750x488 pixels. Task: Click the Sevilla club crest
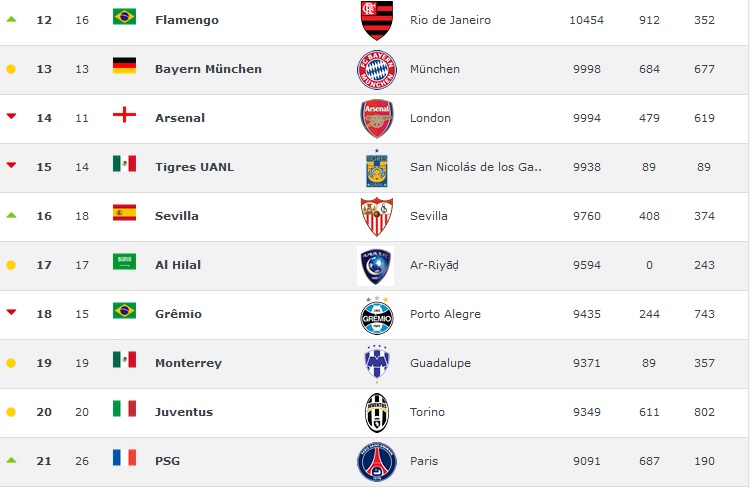tap(377, 217)
